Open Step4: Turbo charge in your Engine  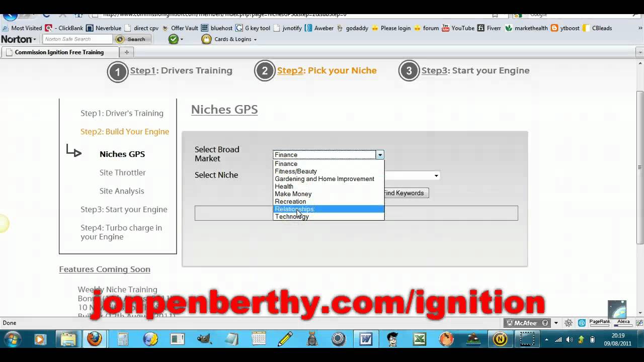pyautogui.click(x=121, y=232)
